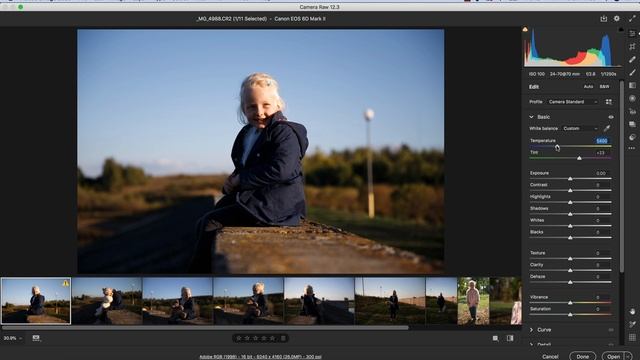This screenshot has height=360, width=640.
Task: Switch to before/after split view icon
Action: coord(510,338)
